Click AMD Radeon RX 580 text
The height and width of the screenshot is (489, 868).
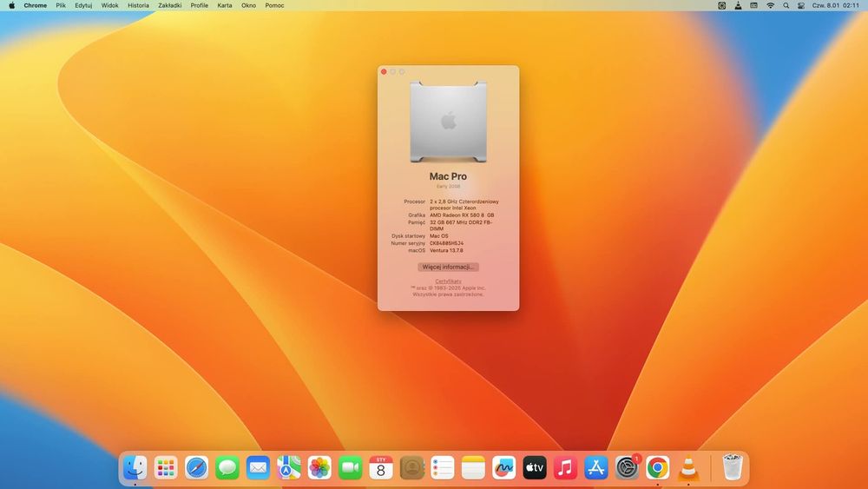point(462,215)
